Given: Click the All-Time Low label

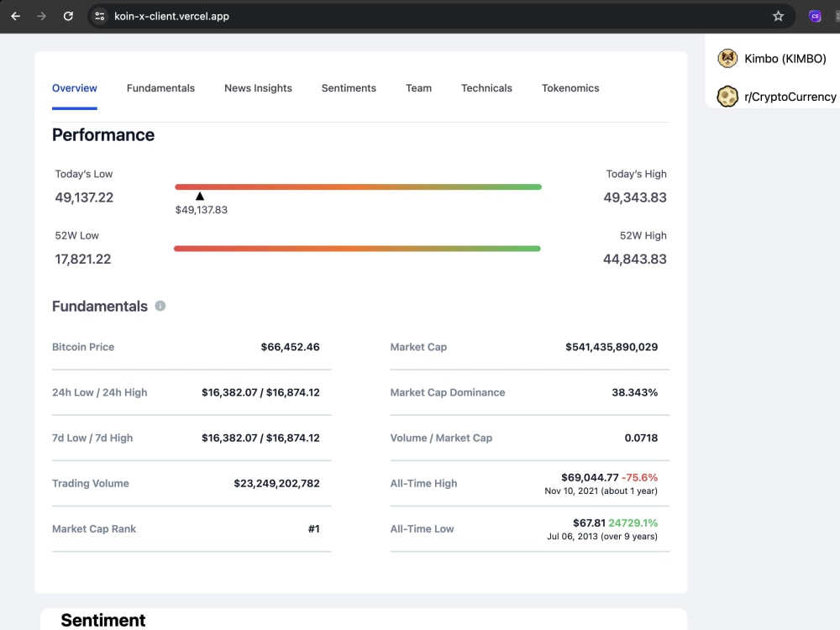Looking at the screenshot, I should coord(423,528).
